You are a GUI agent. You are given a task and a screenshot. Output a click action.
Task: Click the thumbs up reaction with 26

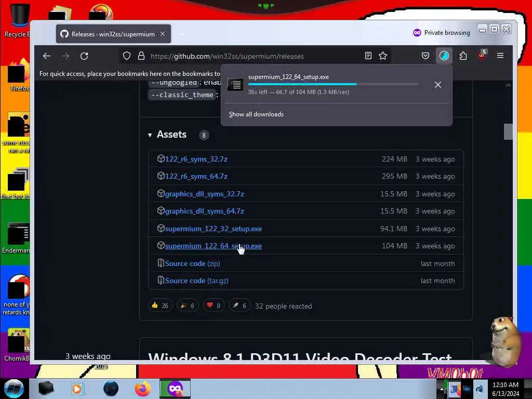click(x=160, y=305)
